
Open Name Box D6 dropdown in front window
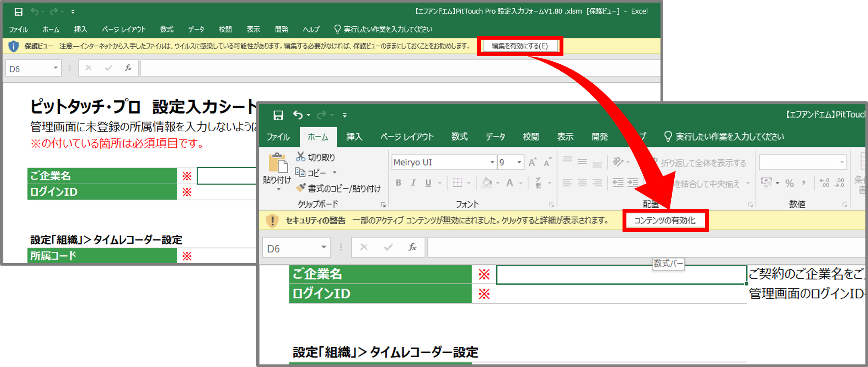pos(324,247)
